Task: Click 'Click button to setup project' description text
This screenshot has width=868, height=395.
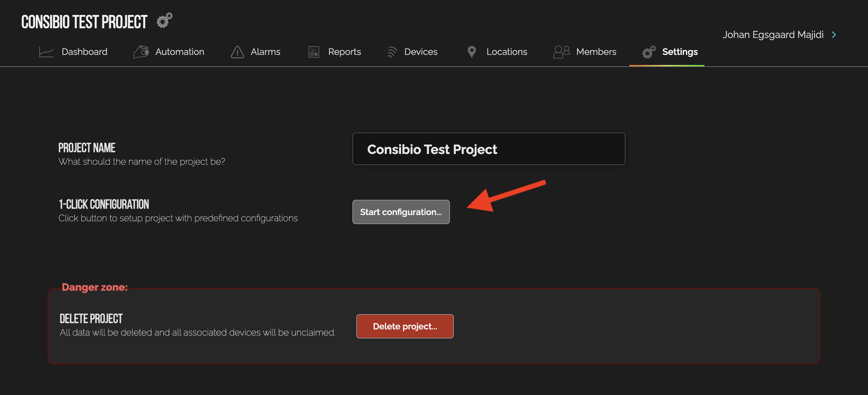Action: pyautogui.click(x=178, y=218)
